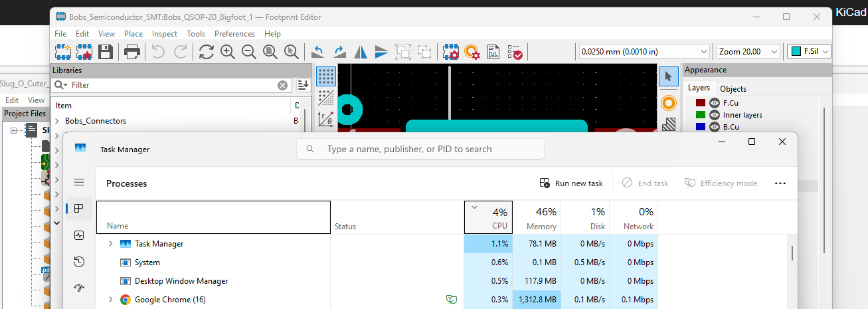The image size is (868, 309).
Task: Open F.Sil active layer dropdown
Action: click(x=809, y=52)
